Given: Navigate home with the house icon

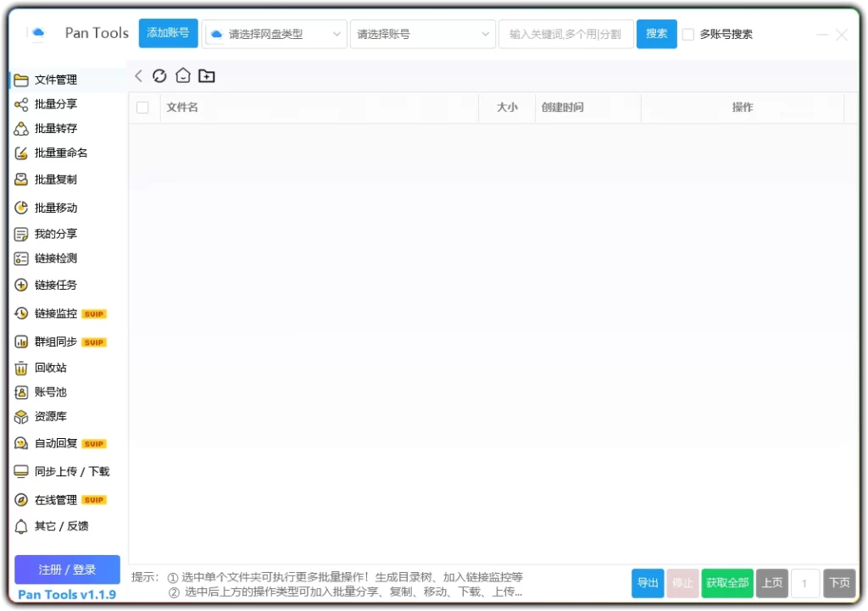Looking at the screenshot, I should pyautogui.click(x=182, y=75).
